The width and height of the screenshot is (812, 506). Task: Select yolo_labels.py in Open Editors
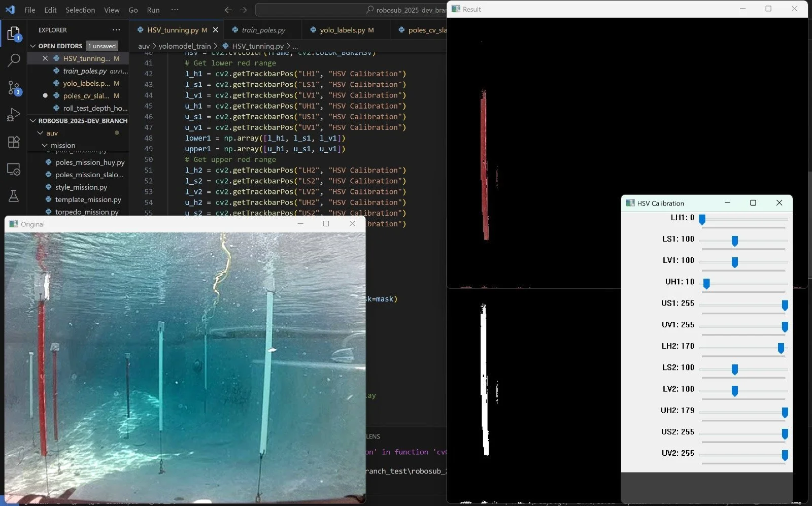coord(78,83)
